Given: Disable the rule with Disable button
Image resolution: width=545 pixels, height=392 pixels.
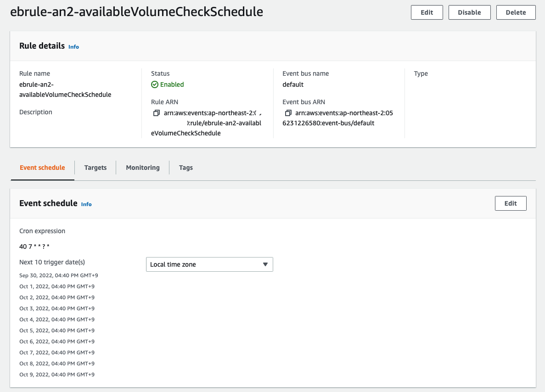Looking at the screenshot, I should (469, 12).
